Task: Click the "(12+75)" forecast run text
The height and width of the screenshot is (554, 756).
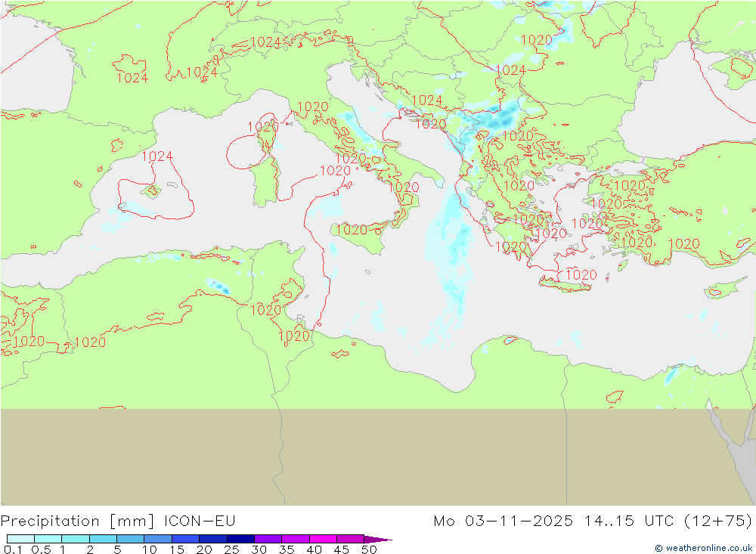Action: point(718,522)
